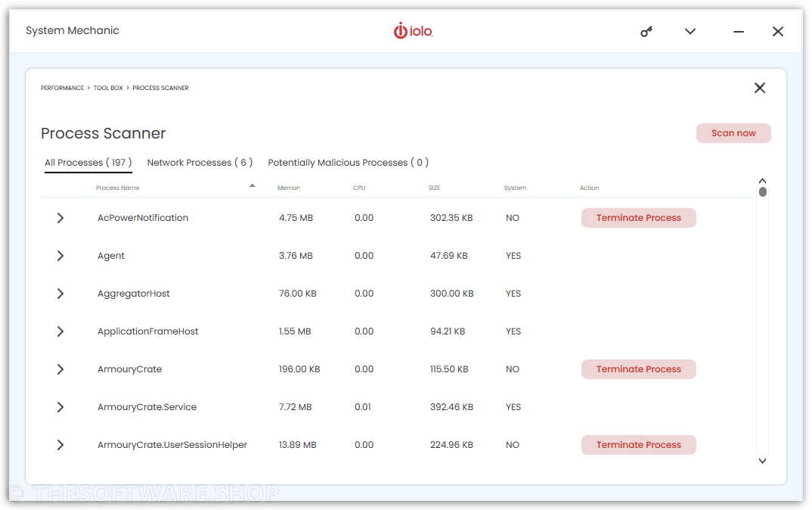
Task: Show Potentially Malicious Processes tab
Action: coord(348,163)
